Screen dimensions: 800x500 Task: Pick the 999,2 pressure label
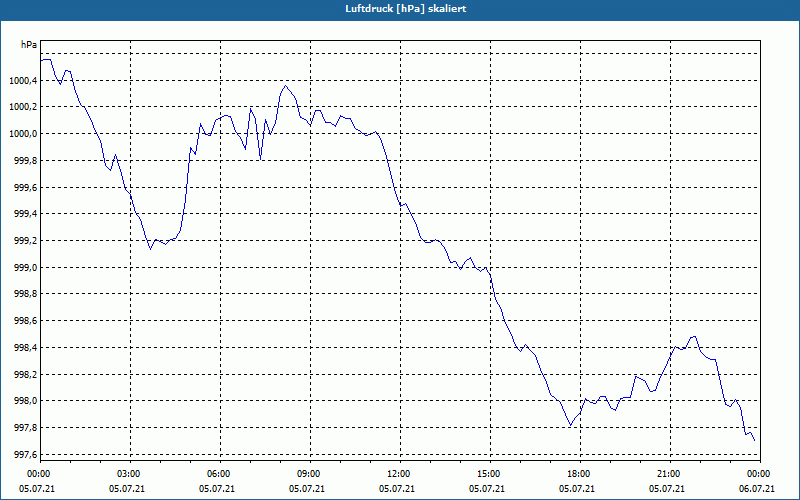(25, 241)
